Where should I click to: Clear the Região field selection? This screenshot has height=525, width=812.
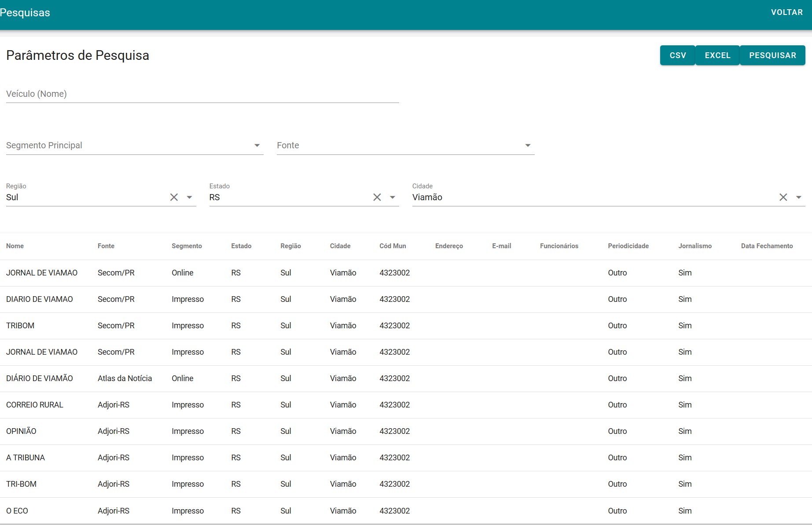[x=174, y=197]
